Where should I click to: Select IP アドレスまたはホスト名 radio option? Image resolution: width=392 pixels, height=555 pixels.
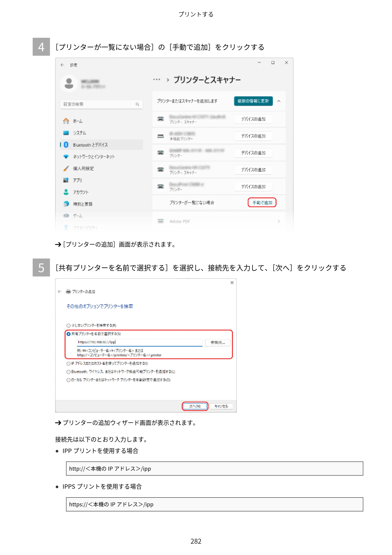point(68,363)
